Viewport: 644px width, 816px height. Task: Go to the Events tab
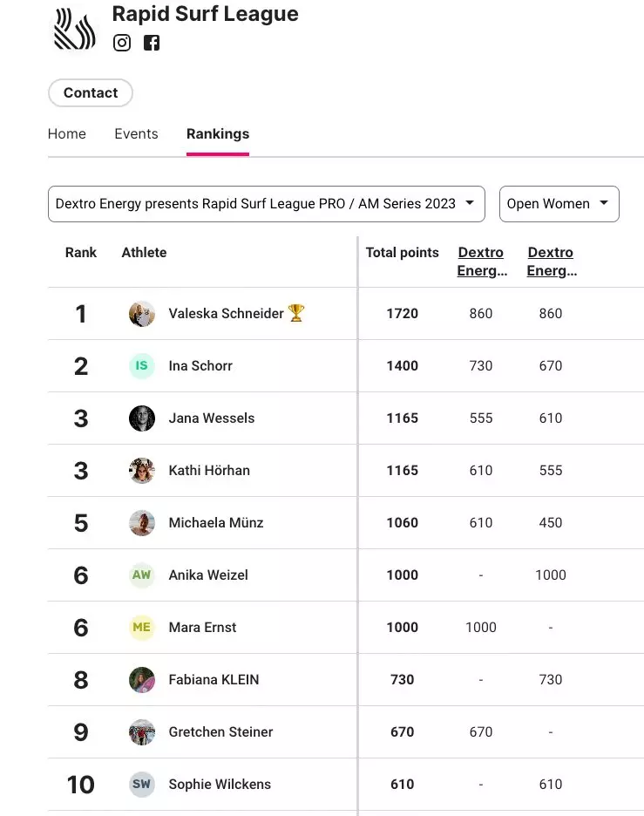tap(136, 134)
